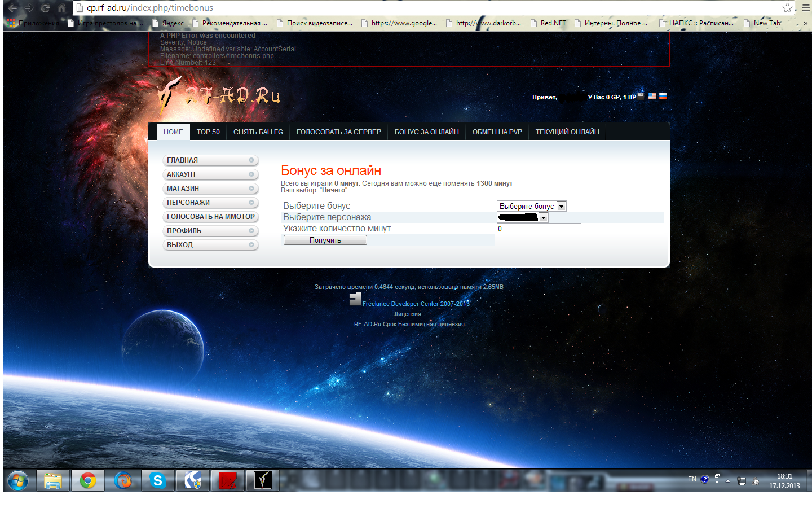Expand the Выберите бонус dropdown
The image size is (812, 508).
[x=531, y=207]
